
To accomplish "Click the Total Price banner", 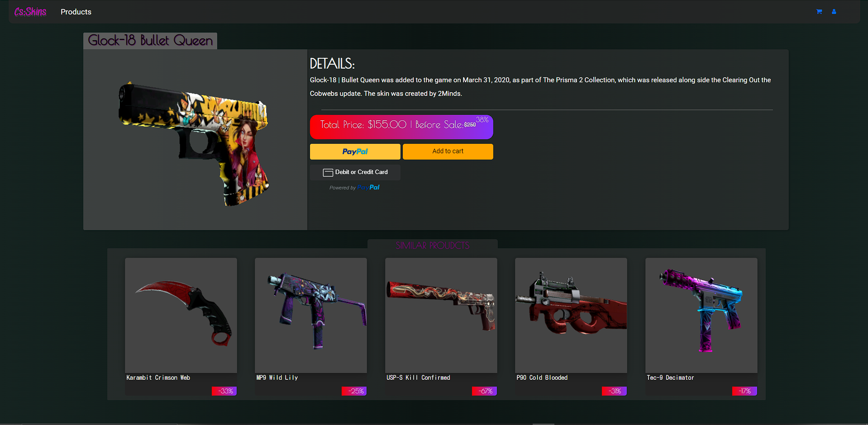I will (x=401, y=127).
